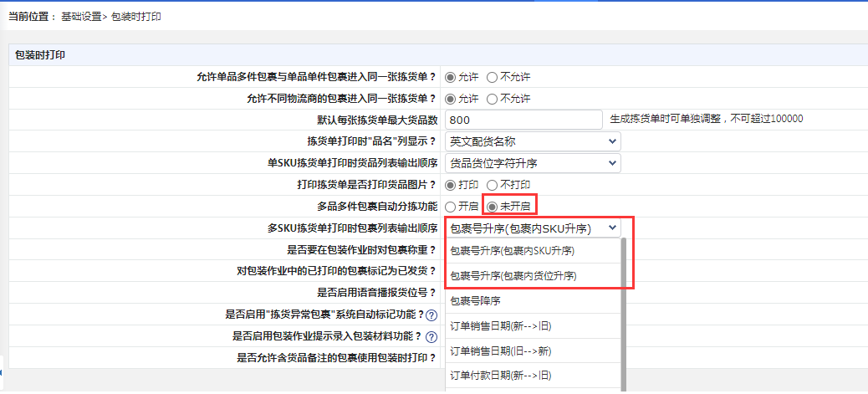Screen dimensions: 868x394
Task: Click hint text 不可超过100000
Action: tap(768, 119)
